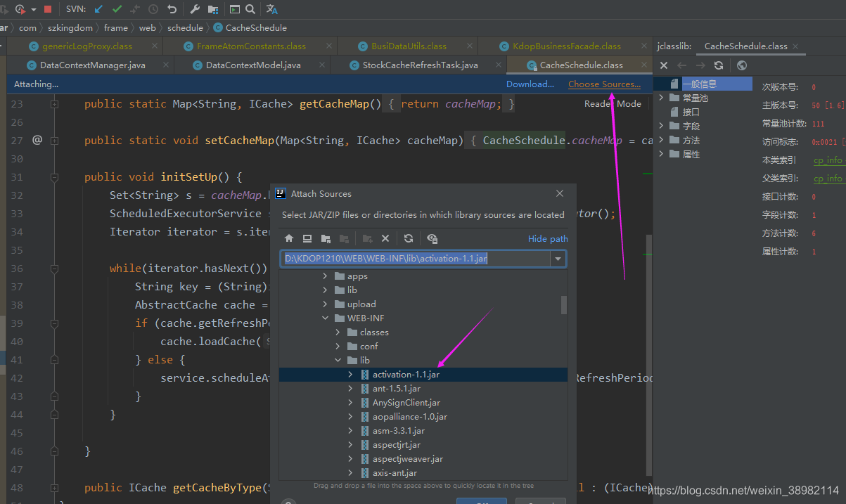Click the Project directory icon in dialog
The width and height of the screenshot is (846, 504).
(326, 238)
